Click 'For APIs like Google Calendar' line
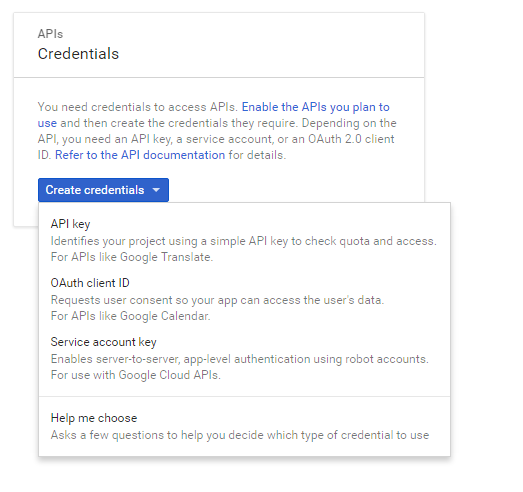This screenshot has width=523, height=492. point(130,316)
